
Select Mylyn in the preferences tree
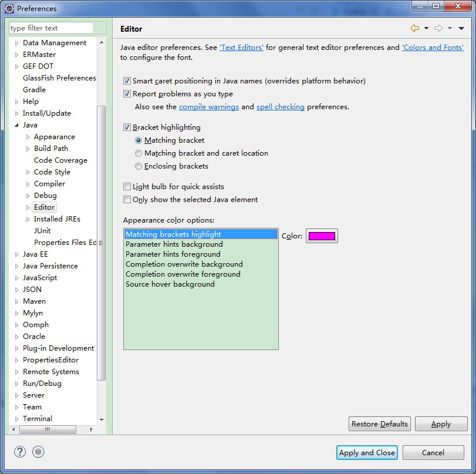33,313
